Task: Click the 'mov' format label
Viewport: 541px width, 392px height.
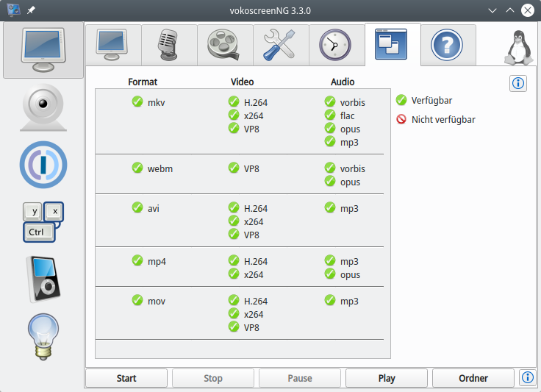Action: point(157,302)
